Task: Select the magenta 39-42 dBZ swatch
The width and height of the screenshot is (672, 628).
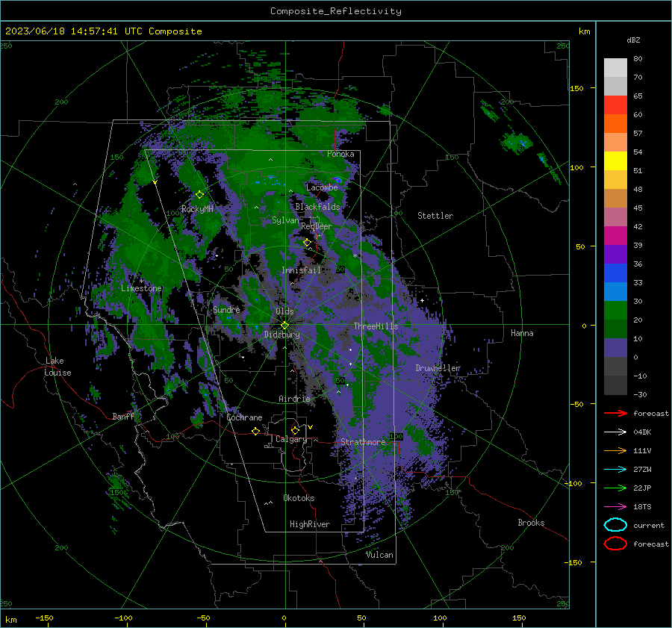Action: [x=615, y=236]
